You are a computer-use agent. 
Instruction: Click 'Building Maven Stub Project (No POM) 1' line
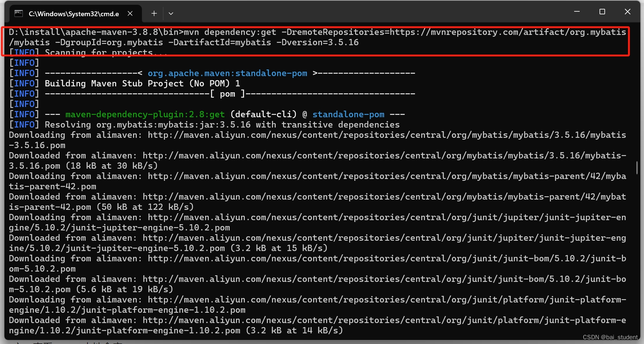click(x=143, y=83)
